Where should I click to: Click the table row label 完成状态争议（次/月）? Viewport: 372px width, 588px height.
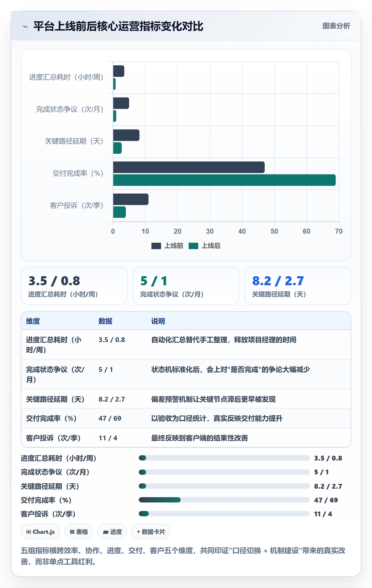tap(55, 374)
